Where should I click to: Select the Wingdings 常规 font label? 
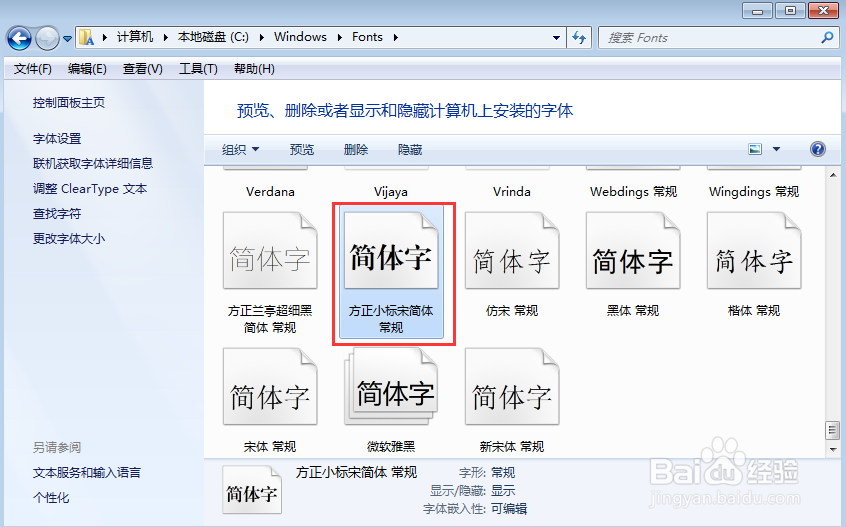click(754, 191)
